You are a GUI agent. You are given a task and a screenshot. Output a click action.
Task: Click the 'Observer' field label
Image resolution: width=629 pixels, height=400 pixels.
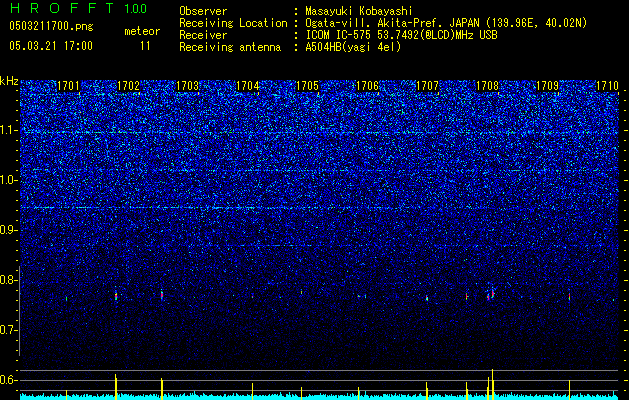[203, 11]
